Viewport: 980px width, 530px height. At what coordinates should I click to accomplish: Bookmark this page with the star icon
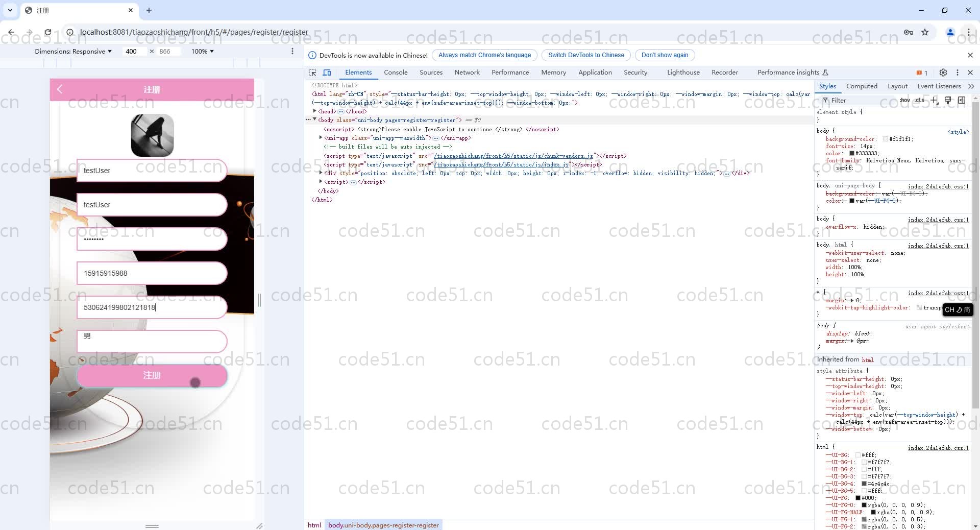click(x=925, y=32)
